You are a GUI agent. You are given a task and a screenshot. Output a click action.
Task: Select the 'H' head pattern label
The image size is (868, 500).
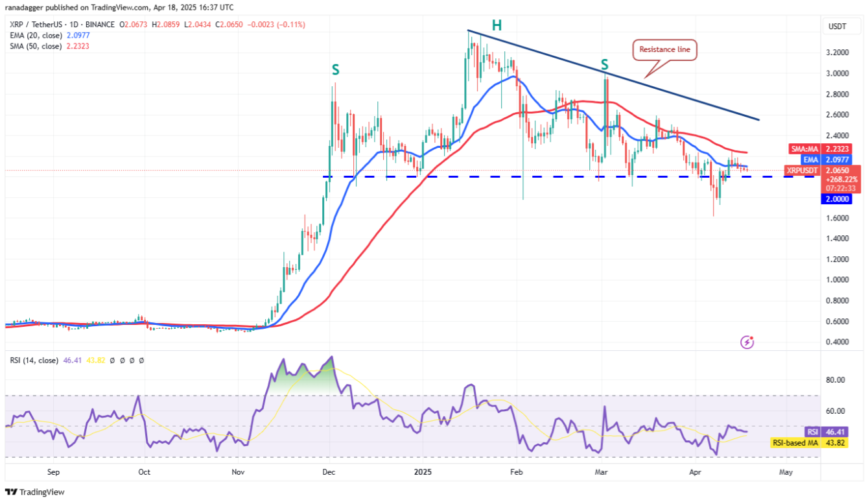[x=496, y=26]
